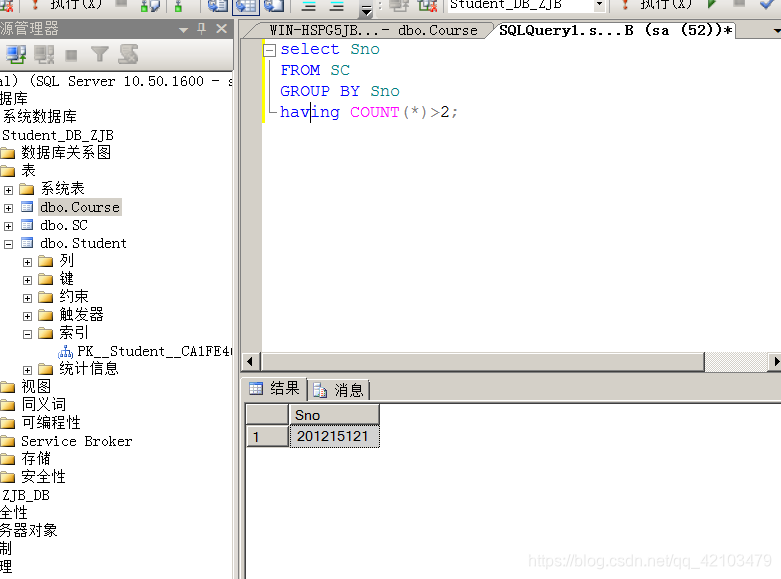Image resolution: width=781 pixels, height=579 pixels.
Task: Click row header 1 in results grid
Action: click(267, 436)
